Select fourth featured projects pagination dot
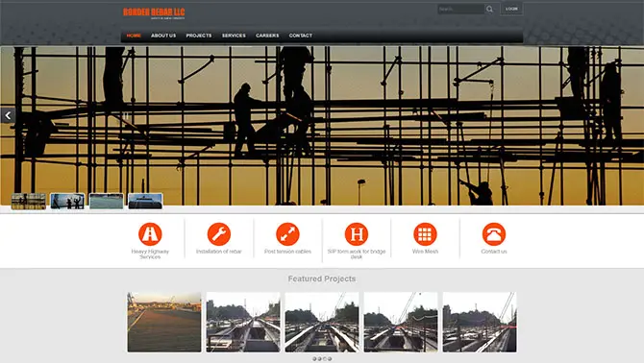The height and width of the screenshot is (363, 644). point(330,359)
